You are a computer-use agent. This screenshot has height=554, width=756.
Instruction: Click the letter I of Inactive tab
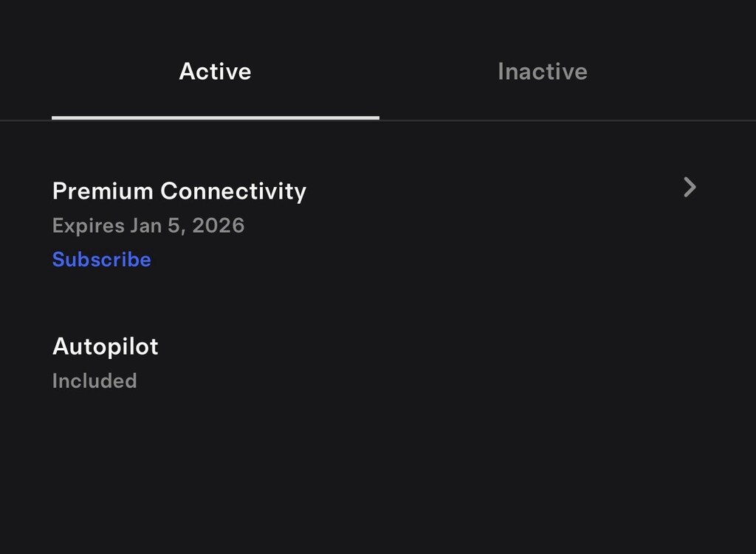click(501, 72)
